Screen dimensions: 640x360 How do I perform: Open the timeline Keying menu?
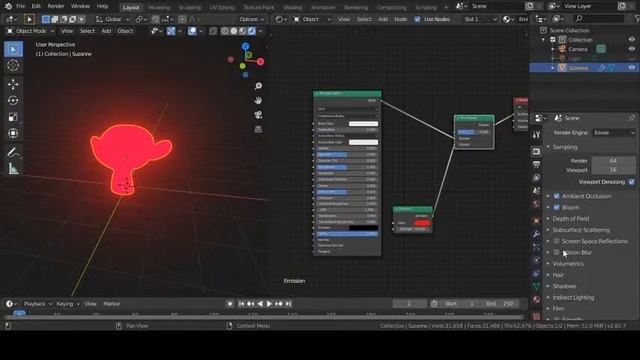tap(67, 304)
